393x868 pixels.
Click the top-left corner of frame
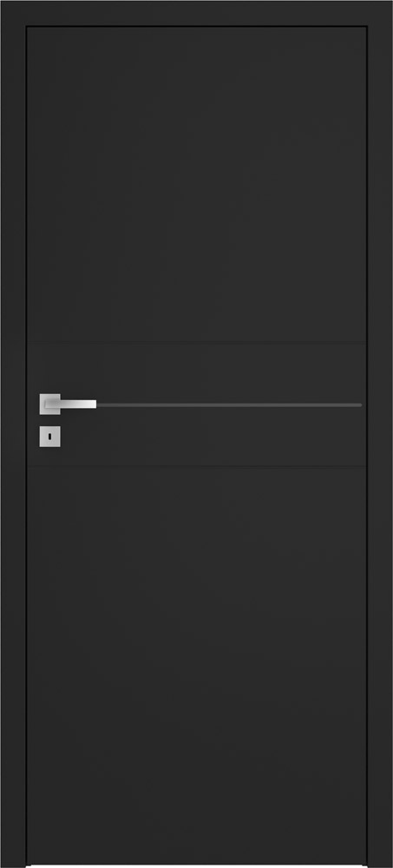click(13, 13)
